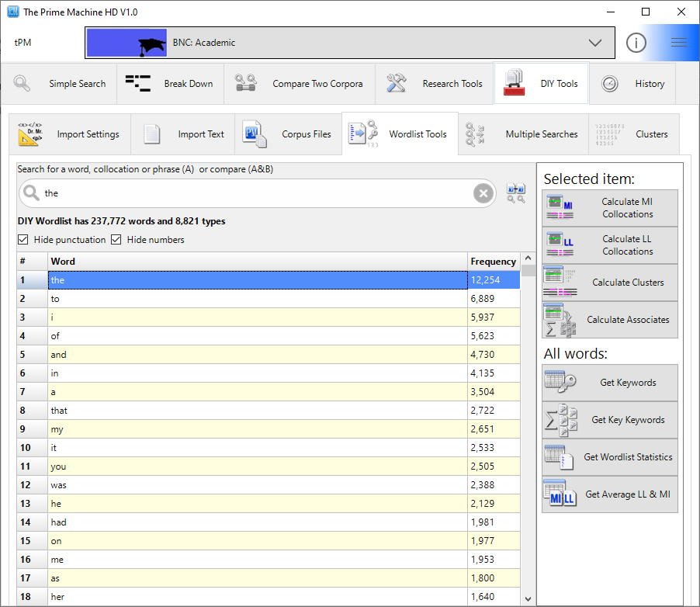Click the Wordlist Statistics icon
Viewport: 700px width, 607px height.
pyautogui.click(x=559, y=457)
